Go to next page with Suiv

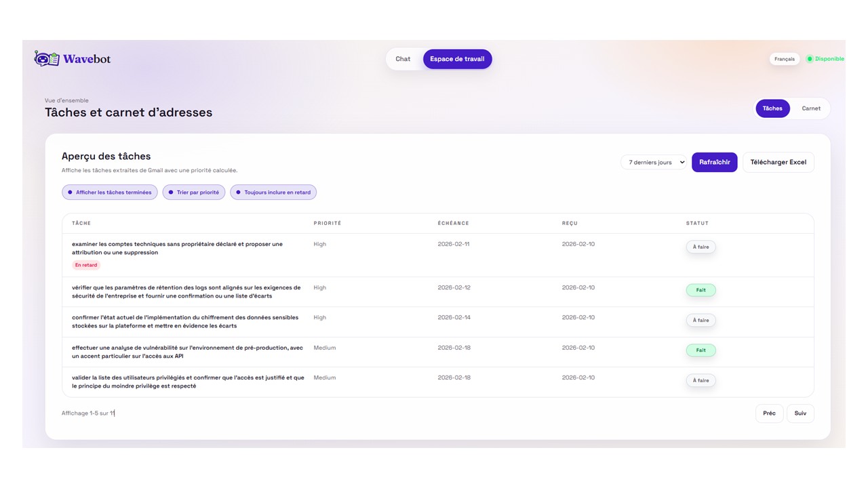(x=800, y=413)
